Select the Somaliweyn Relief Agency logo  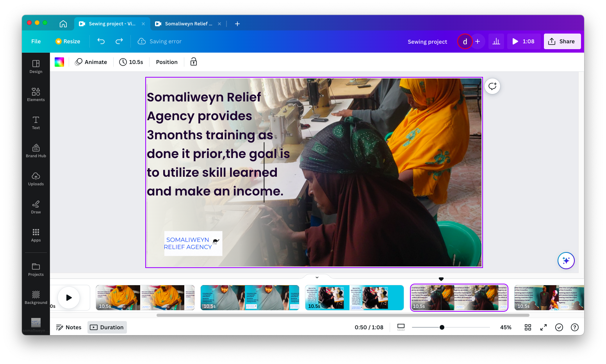tap(193, 243)
